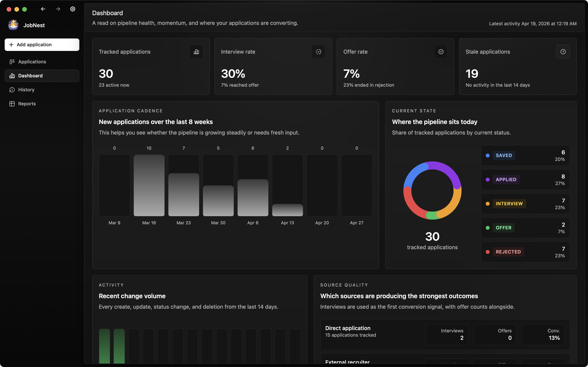The height and width of the screenshot is (367, 588).
Task: Open the Reports page
Action: (42, 104)
